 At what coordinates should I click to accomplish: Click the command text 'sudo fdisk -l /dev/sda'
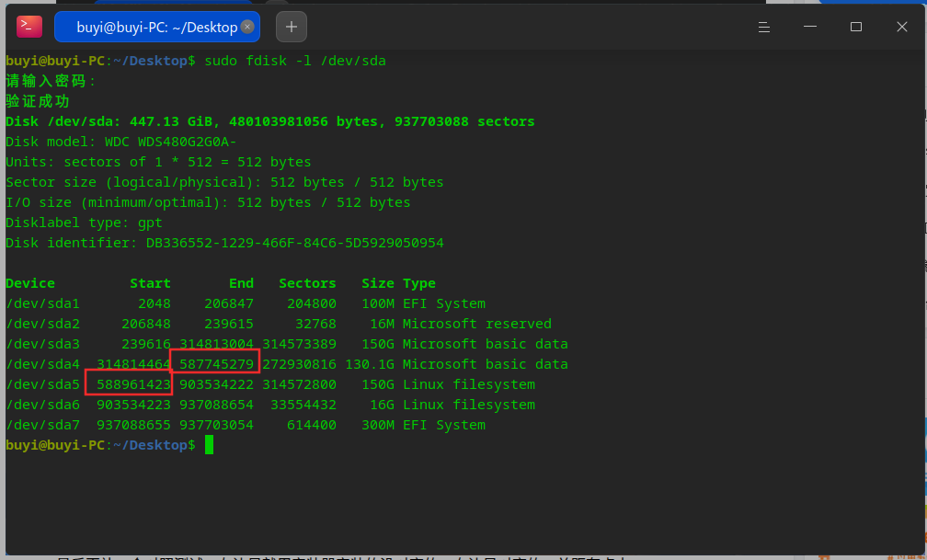(x=295, y=61)
